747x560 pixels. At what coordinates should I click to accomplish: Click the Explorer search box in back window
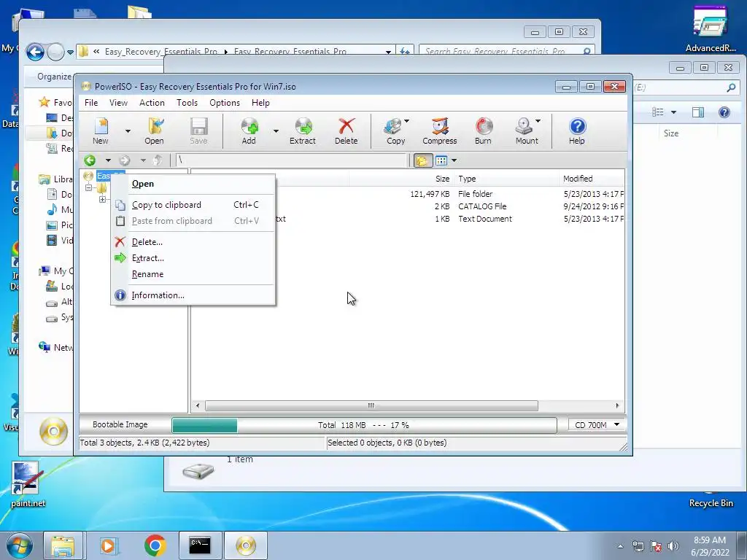point(506,51)
